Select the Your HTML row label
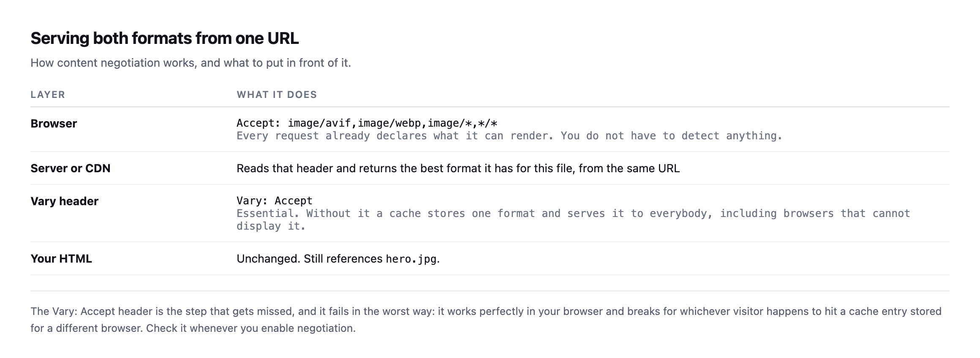This screenshot has height=358, width=980. 61,259
